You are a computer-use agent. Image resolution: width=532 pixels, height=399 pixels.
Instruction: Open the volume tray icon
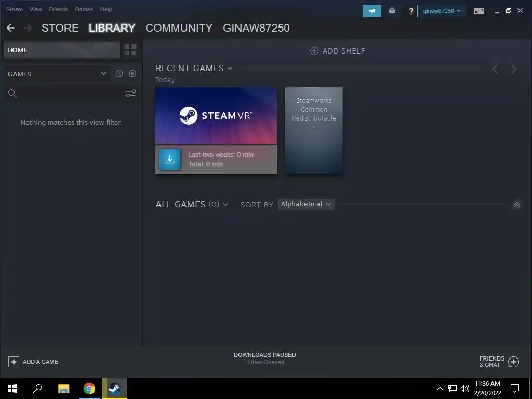click(465, 389)
